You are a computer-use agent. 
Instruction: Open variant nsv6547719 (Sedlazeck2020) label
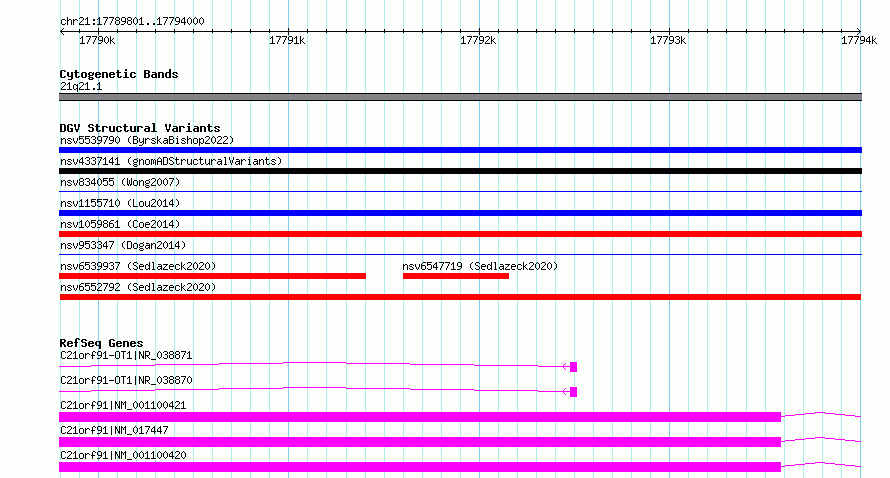pos(480,266)
